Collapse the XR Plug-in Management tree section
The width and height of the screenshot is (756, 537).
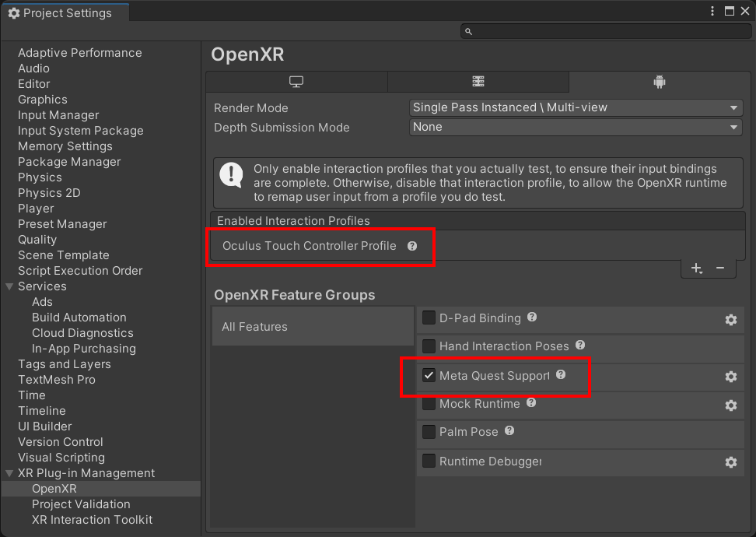(9, 473)
